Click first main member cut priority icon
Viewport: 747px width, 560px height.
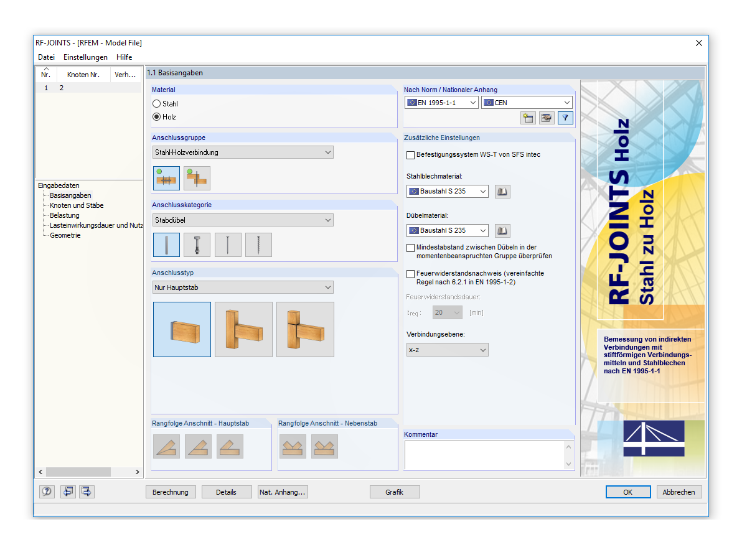(166, 446)
